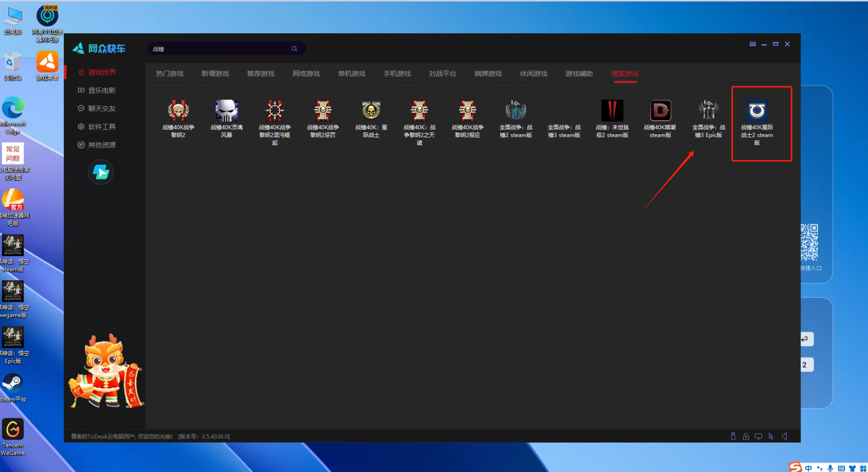Switch to 休闲游戏 tab
This screenshot has height=472, width=868.
534,74
